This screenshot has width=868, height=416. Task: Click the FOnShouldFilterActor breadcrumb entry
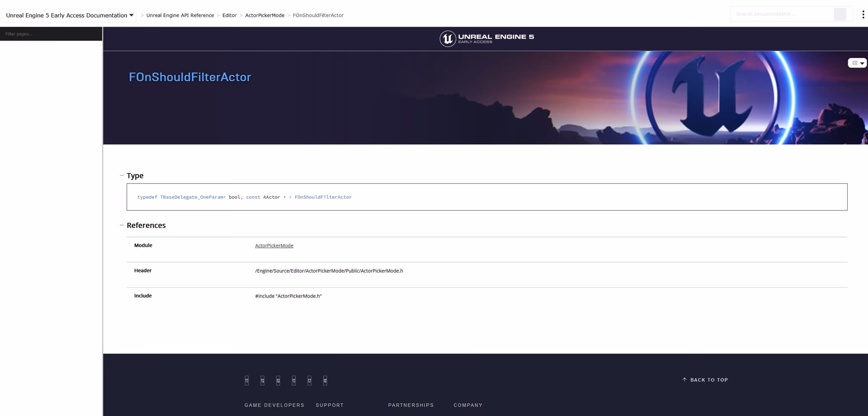click(318, 15)
